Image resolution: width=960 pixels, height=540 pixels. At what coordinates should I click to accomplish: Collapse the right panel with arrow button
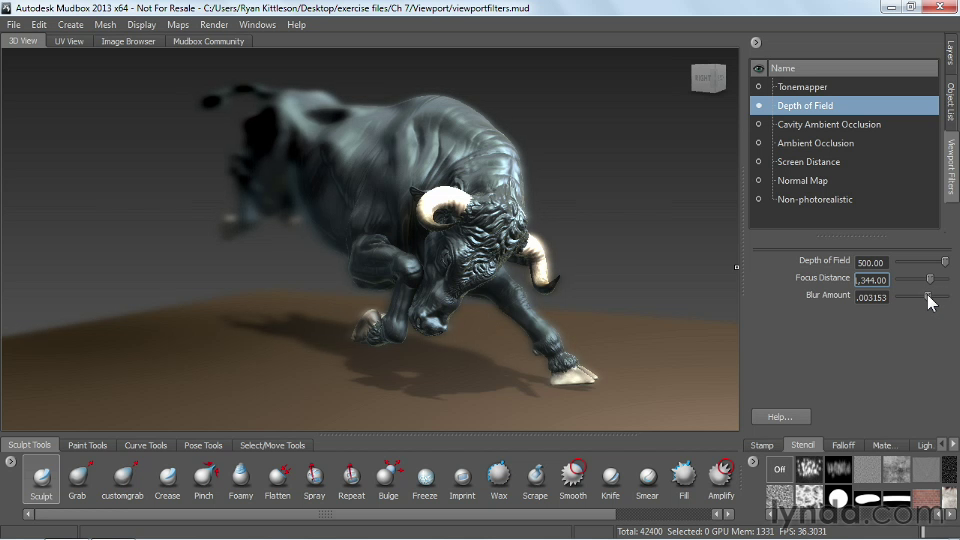coord(756,42)
